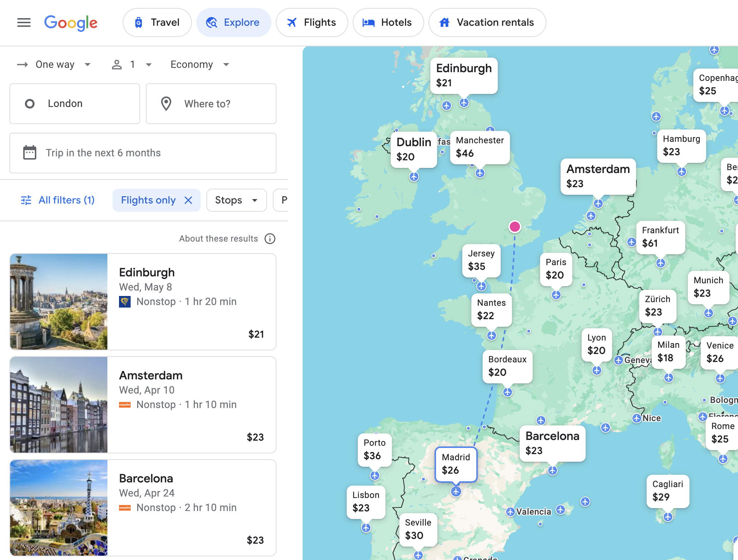Select the Amsterdam Wed, Apr 10 result
738x560 pixels.
pyautogui.click(x=143, y=405)
